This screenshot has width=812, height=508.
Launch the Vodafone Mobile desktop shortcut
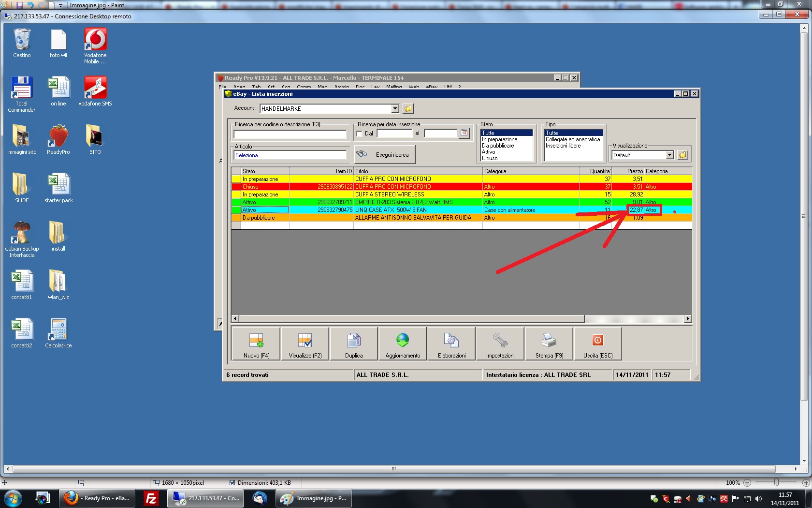click(95, 45)
